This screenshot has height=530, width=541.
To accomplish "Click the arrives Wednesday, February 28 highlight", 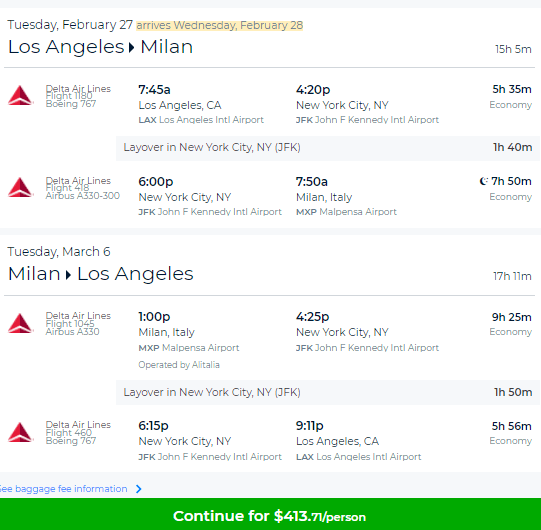I will (219, 25).
